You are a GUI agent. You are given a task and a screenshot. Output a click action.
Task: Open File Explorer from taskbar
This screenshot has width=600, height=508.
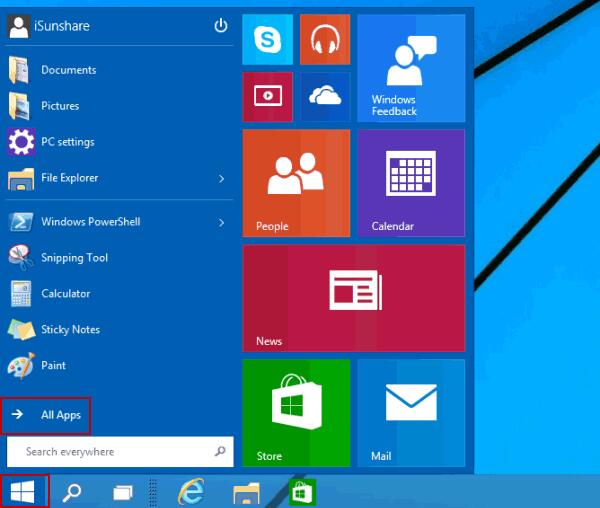click(246, 493)
